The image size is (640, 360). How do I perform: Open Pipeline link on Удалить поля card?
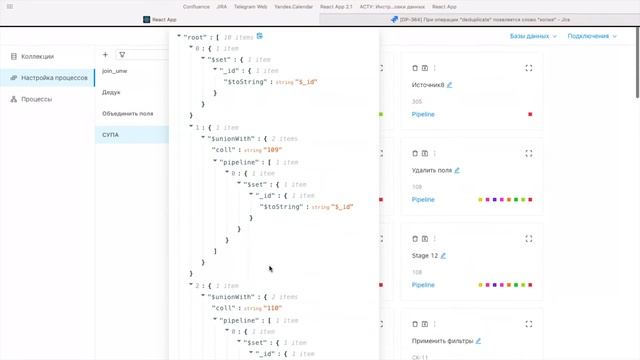(x=423, y=200)
